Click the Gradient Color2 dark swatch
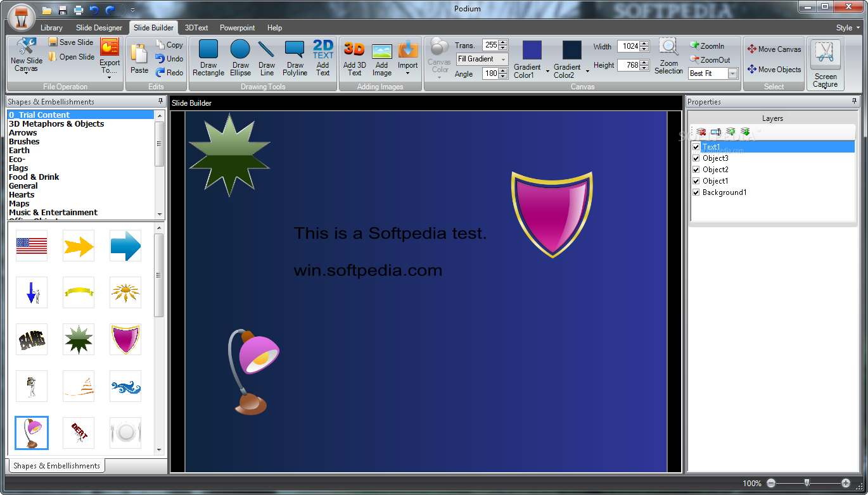 coord(571,50)
